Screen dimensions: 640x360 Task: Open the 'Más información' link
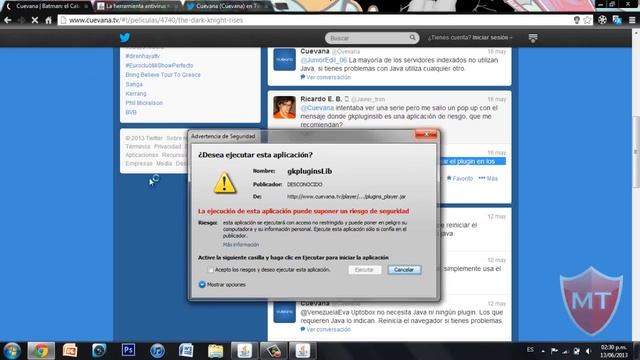(241, 244)
